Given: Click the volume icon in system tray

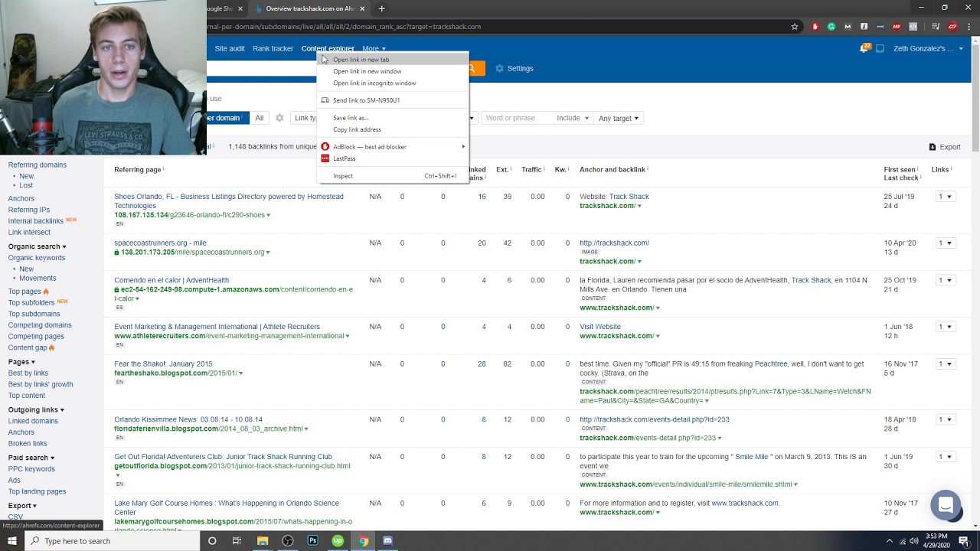Looking at the screenshot, I should [914, 541].
